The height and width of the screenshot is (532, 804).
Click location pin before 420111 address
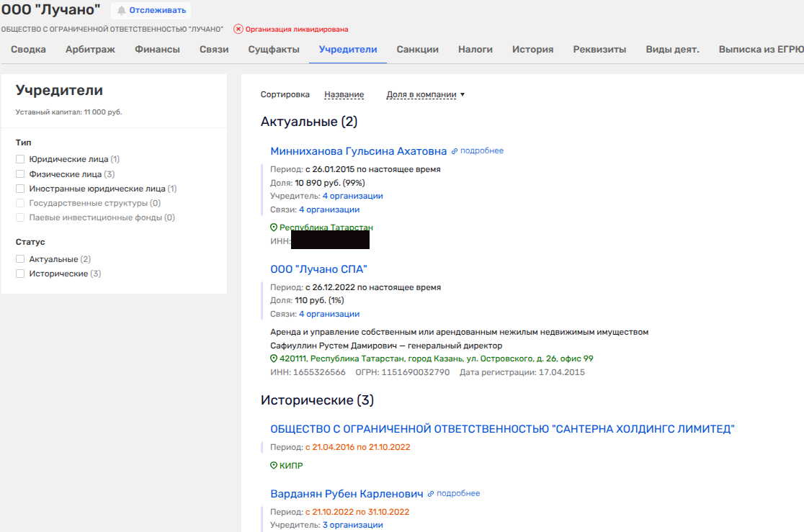coord(274,359)
